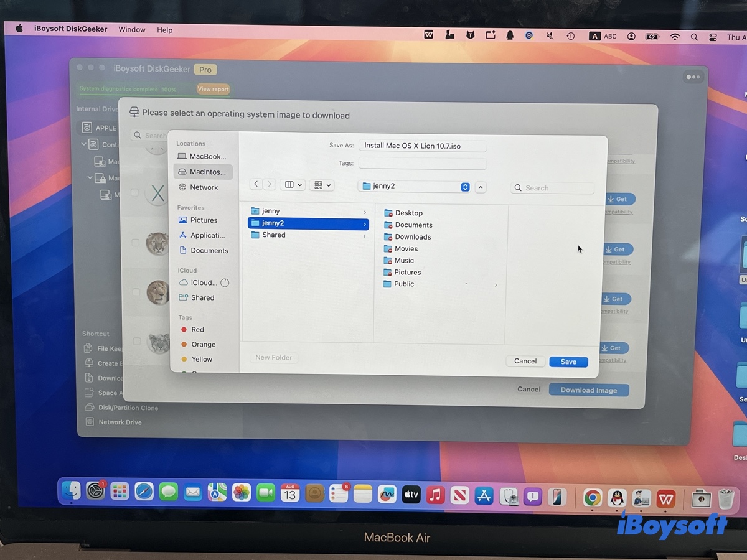
Task: Open the item grouping dropdown
Action: pos(321,185)
